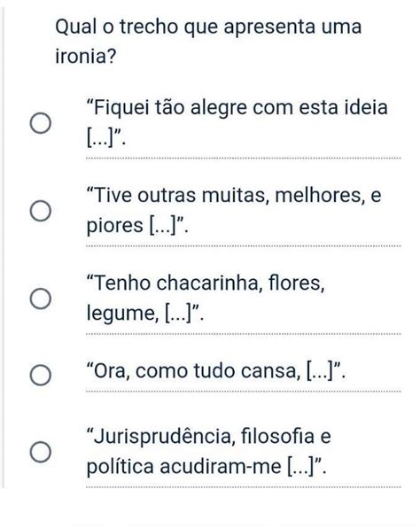Click the "Qual o trecho que apresenta uma" question line
Image resolution: width=420 pixels, height=528 pixels.
(x=208, y=27)
